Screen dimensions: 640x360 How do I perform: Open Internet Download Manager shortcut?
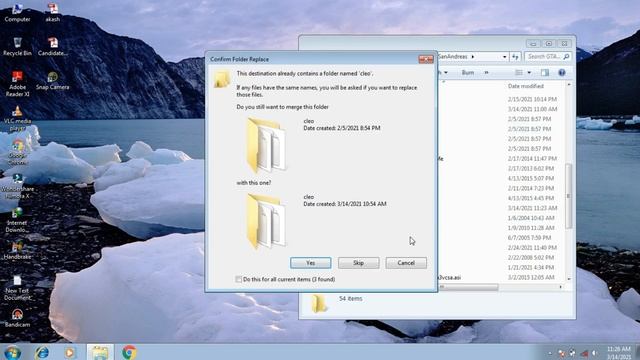17,220
